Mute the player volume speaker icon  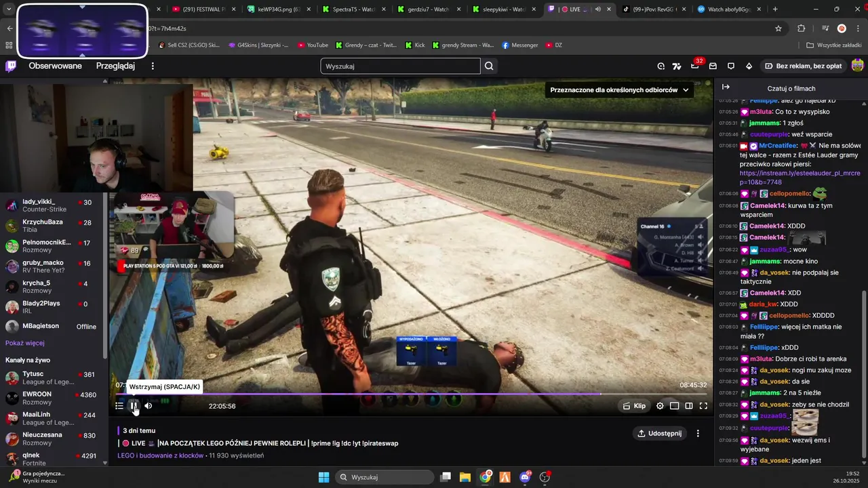coord(149,406)
